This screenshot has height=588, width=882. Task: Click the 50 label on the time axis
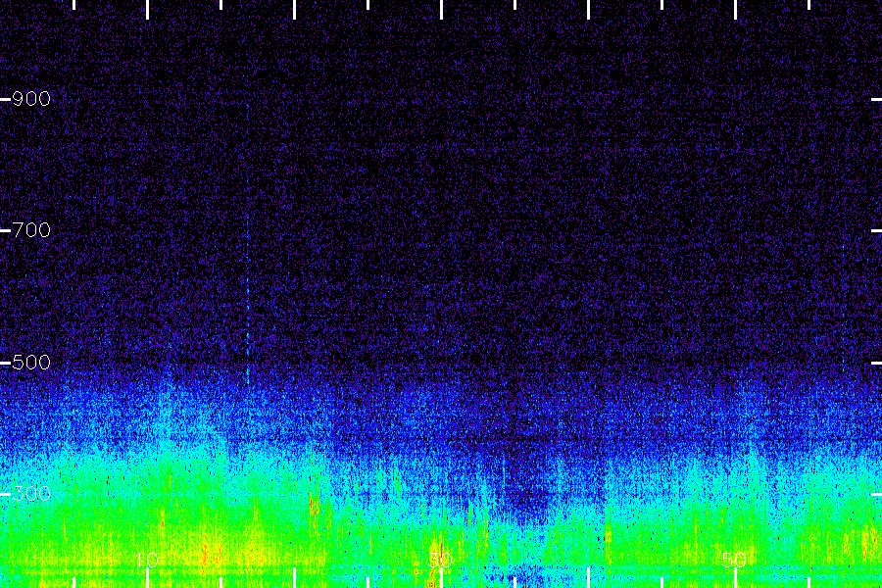point(734,560)
